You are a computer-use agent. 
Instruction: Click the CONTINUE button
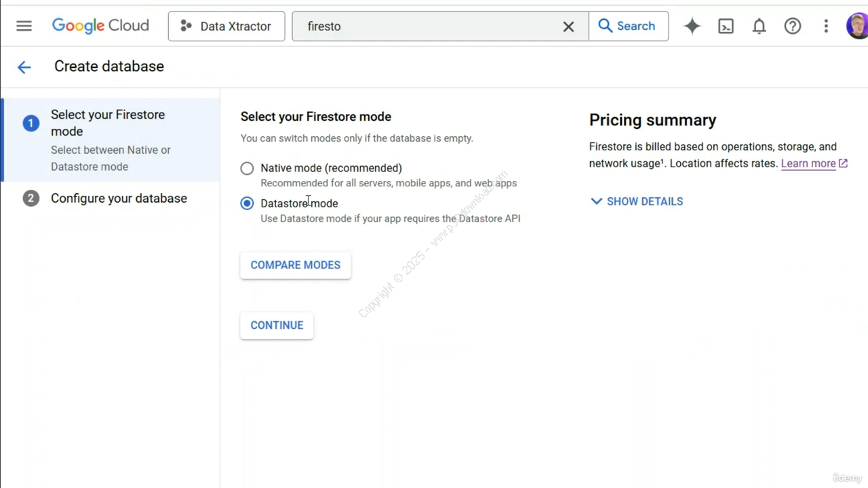(x=277, y=325)
